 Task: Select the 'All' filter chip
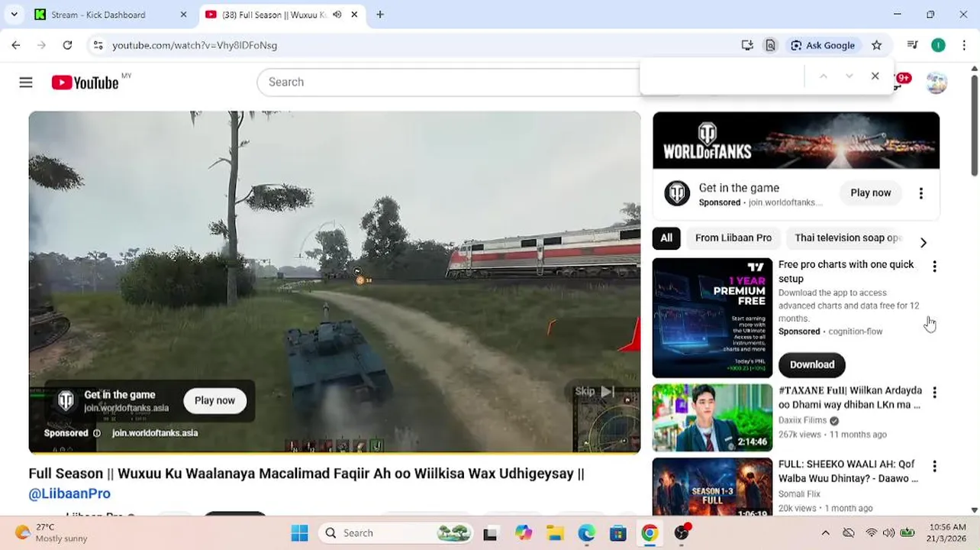tap(666, 238)
